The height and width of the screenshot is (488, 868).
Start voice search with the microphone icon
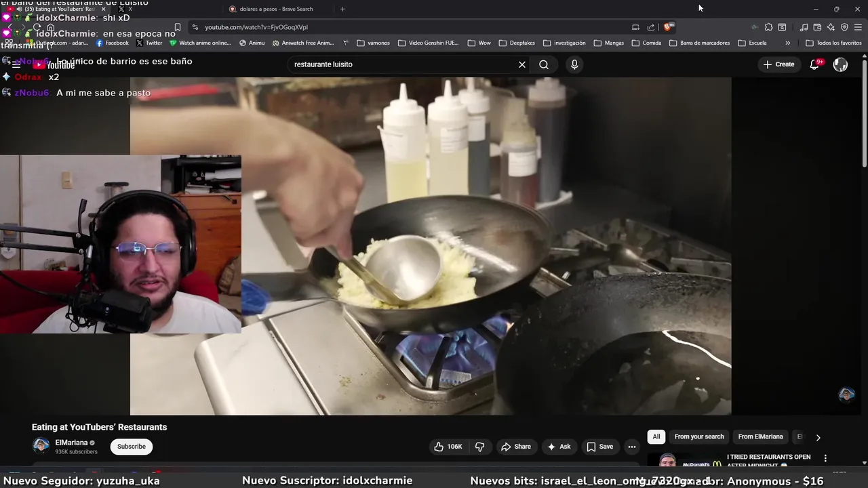coord(574,64)
